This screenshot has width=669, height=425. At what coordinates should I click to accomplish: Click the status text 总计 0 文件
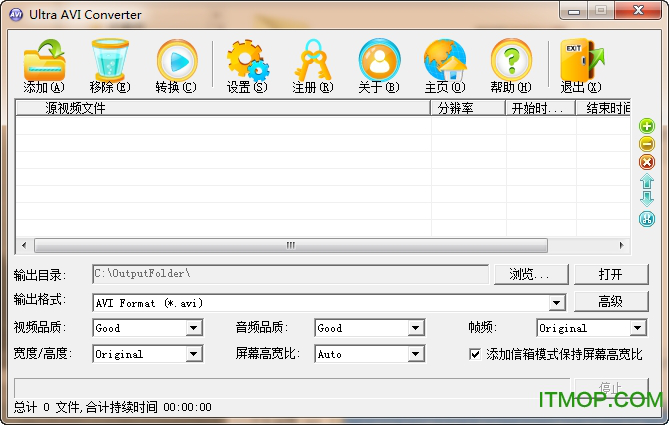tap(47, 407)
